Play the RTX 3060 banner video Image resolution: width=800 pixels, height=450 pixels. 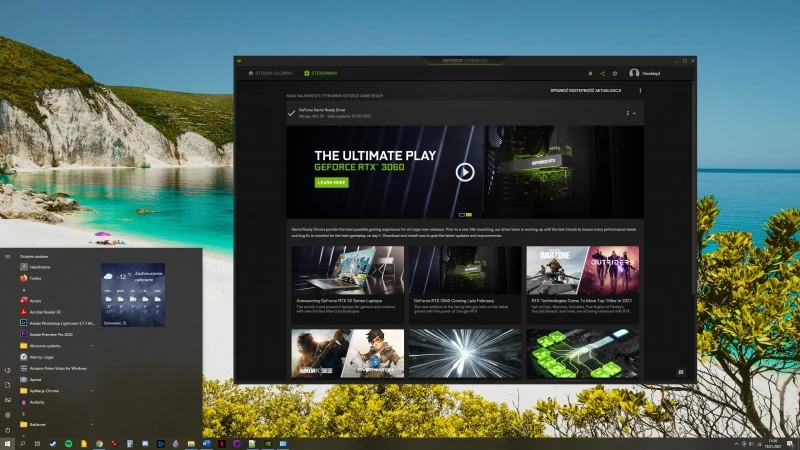click(x=465, y=172)
